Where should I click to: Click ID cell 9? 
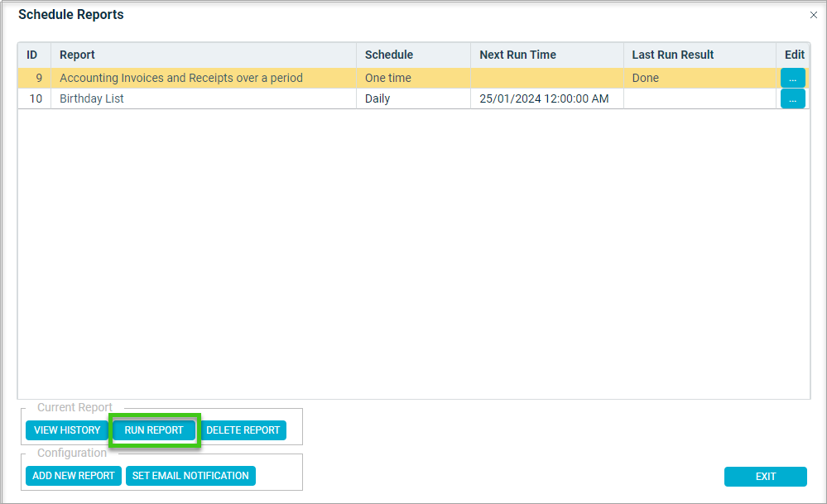tap(34, 78)
